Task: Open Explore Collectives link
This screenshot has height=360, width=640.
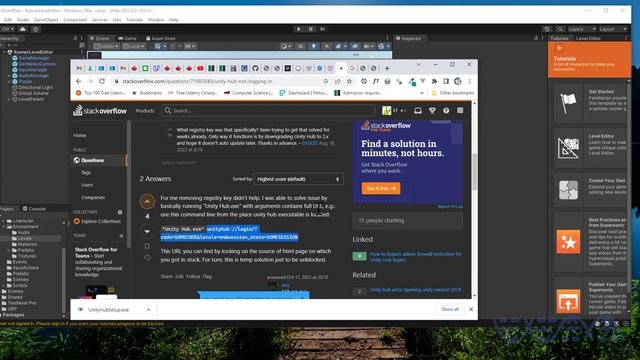Action: [x=100, y=221]
